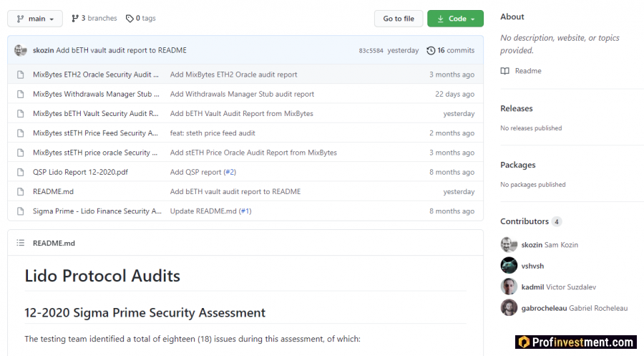Click skozin's avatar in latest commit bar

pos(21,50)
